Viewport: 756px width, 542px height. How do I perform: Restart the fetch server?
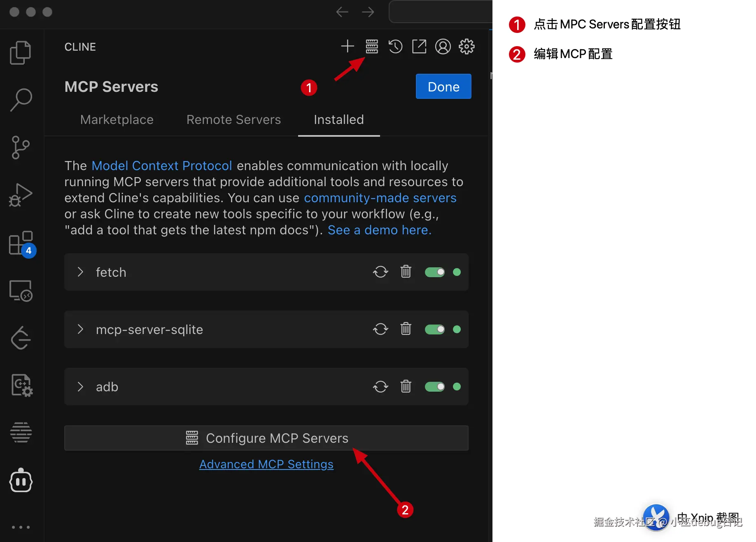tap(380, 272)
